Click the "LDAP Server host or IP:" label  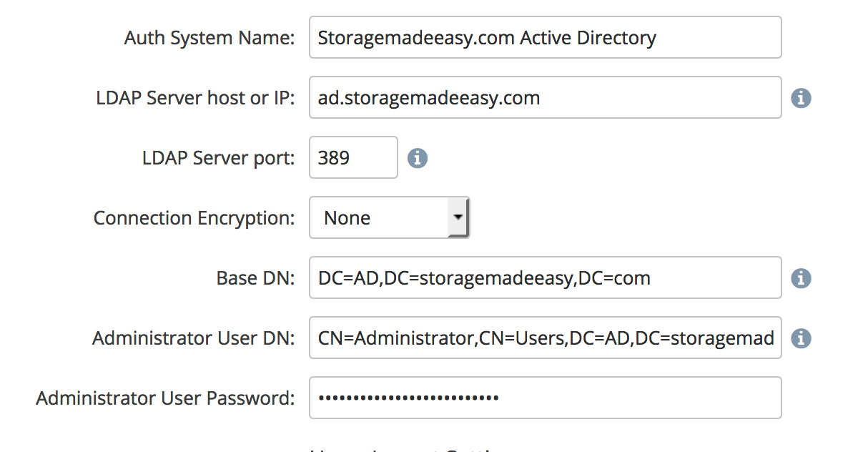[x=195, y=98]
